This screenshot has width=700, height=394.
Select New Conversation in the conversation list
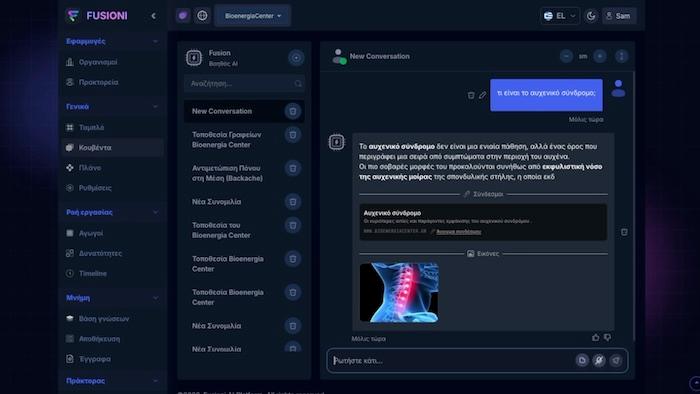point(244,111)
